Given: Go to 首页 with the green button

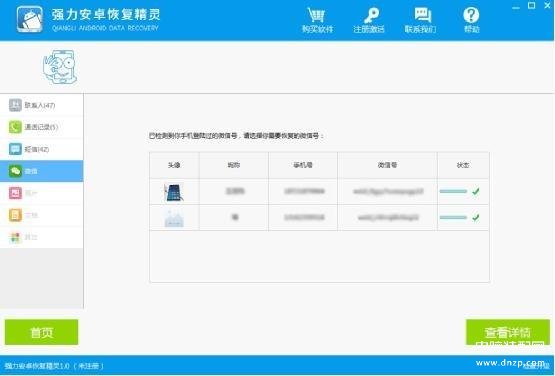Looking at the screenshot, I should (41, 332).
